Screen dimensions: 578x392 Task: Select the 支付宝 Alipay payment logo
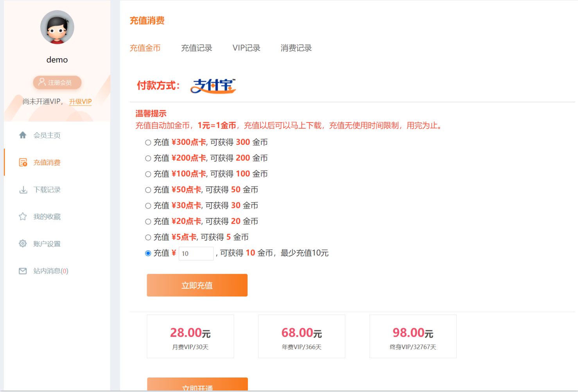(213, 86)
